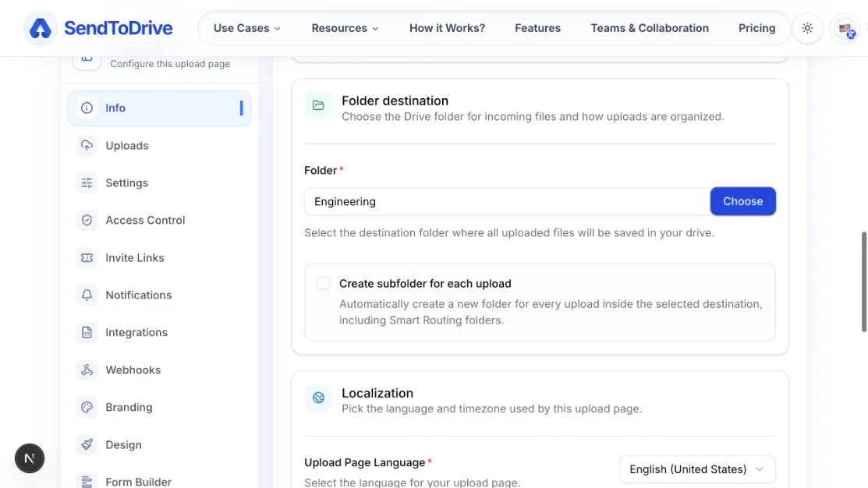Click the Engineering folder input field

pyautogui.click(x=507, y=201)
